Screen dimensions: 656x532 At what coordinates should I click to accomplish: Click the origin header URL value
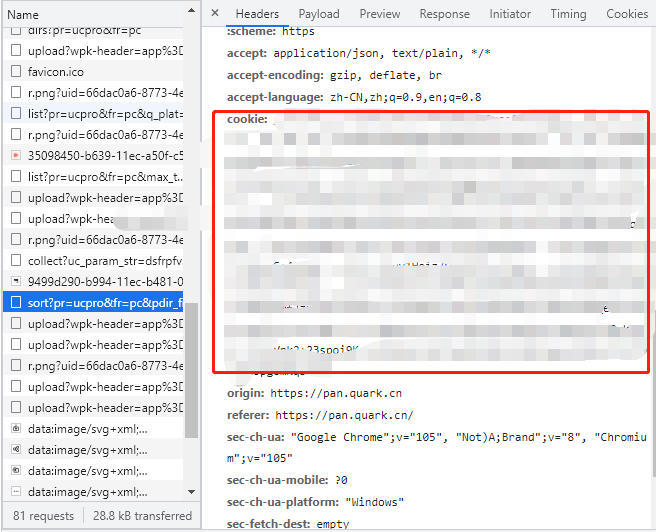(x=335, y=394)
